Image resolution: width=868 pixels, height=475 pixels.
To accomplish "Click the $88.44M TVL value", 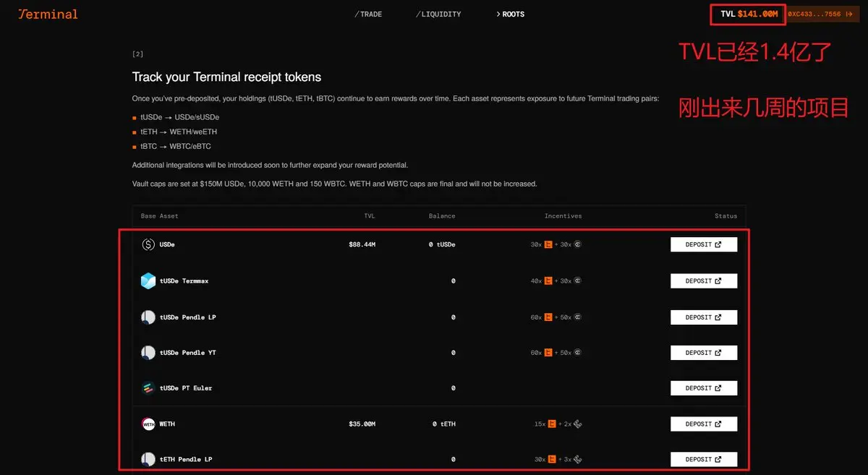I will [x=362, y=244].
